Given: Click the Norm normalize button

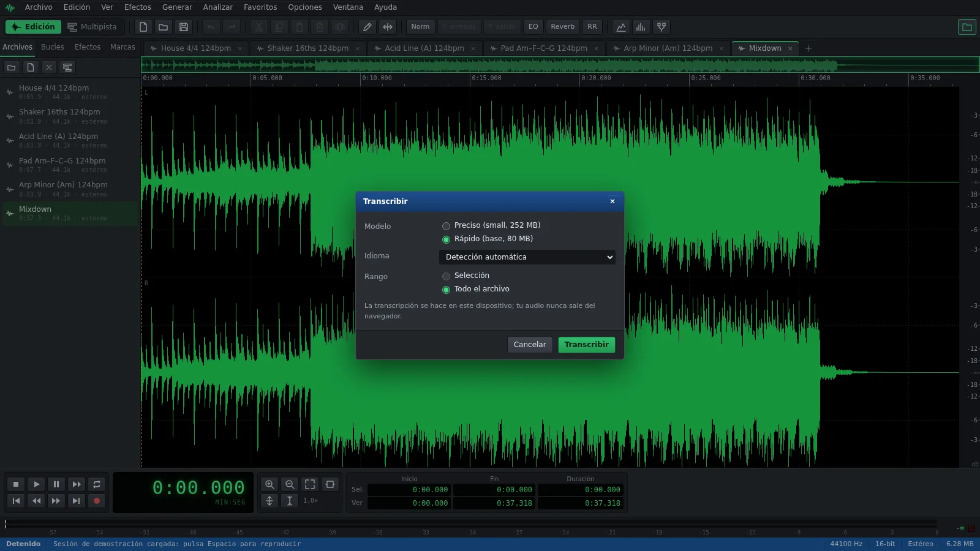Looking at the screenshot, I should (x=420, y=27).
